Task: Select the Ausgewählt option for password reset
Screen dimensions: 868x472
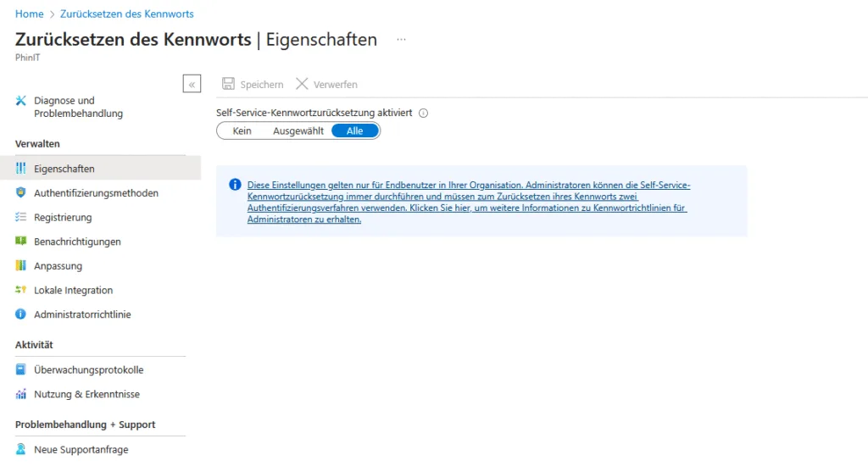Action: point(298,131)
